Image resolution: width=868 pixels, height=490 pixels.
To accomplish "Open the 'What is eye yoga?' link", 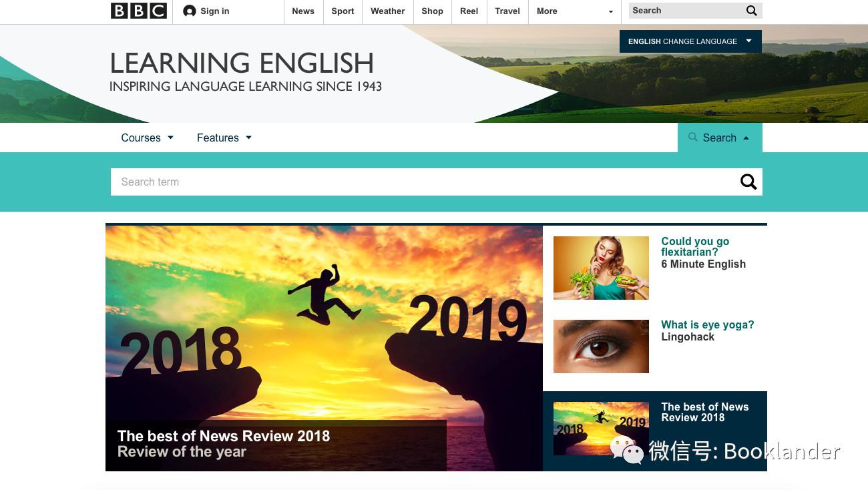I will pos(708,324).
